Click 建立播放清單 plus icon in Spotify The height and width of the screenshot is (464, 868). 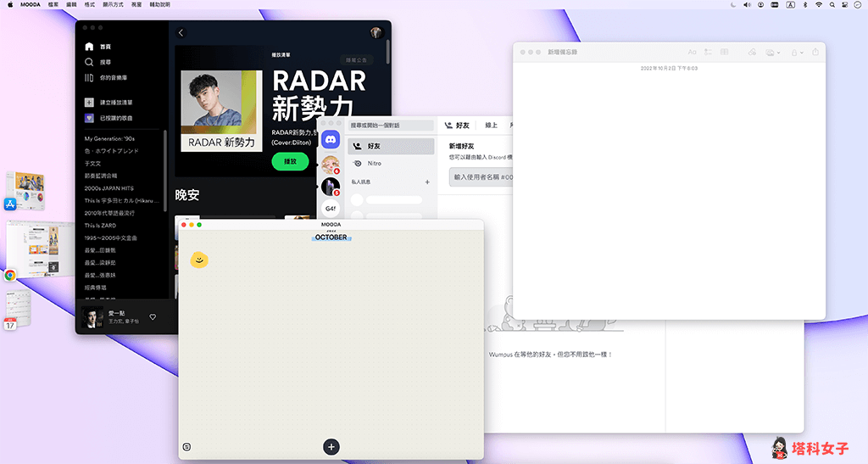point(89,103)
